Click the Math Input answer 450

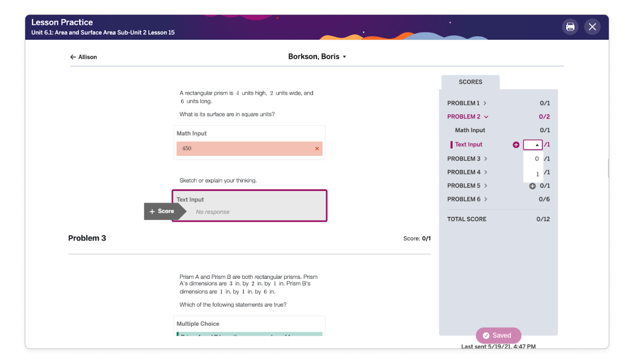(250, 148)
